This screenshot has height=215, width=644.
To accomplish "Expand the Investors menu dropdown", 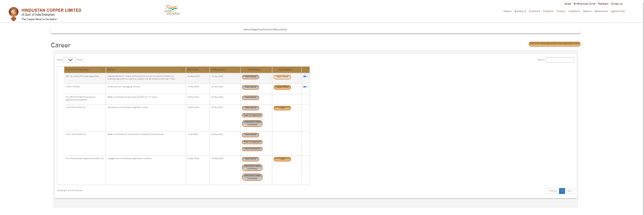I will (x=574, y=11).
